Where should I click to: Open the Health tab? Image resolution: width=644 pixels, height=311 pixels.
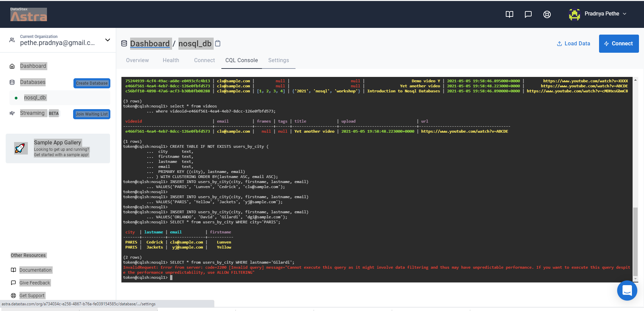coord(171,60)
